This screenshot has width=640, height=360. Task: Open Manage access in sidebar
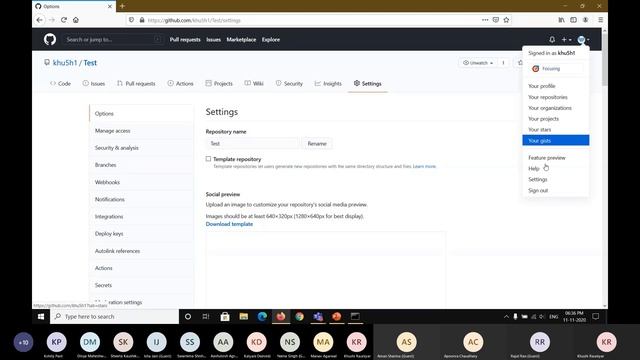(141, 131)
